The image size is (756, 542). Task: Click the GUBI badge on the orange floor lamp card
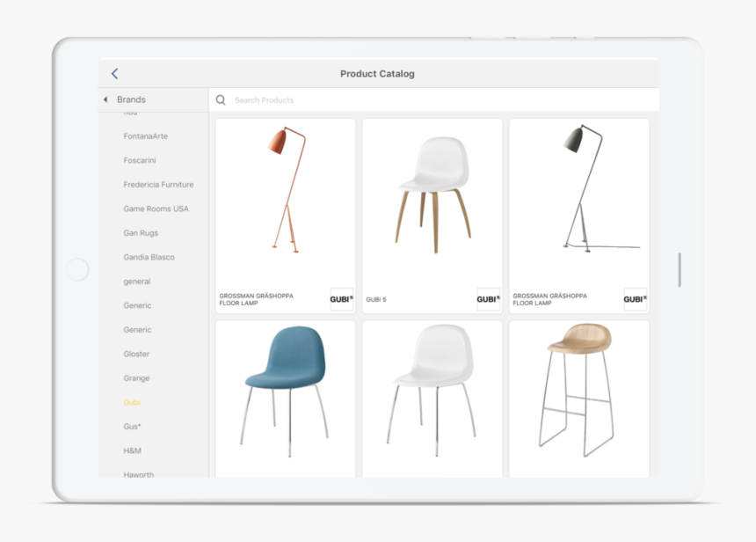(339, 299)
